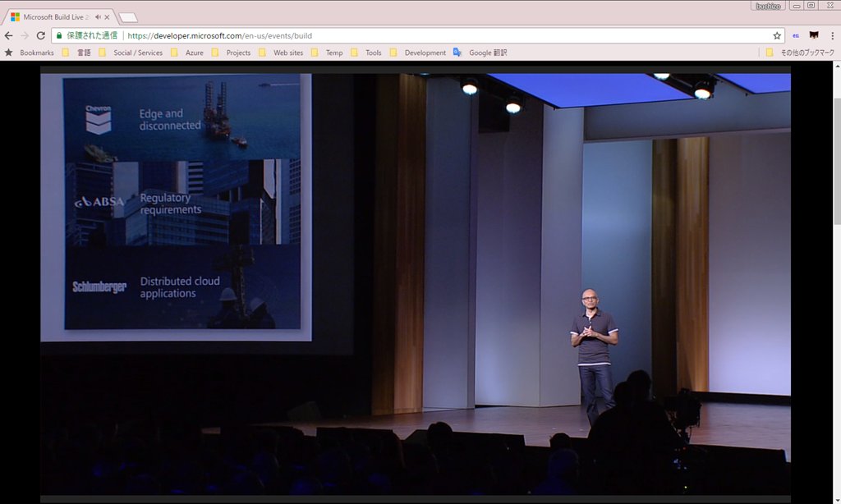Image resolution: width=841 pixels, height=504 pixels.
Task: Open a new tab with the blank tab button
Action: pos(128,17)
